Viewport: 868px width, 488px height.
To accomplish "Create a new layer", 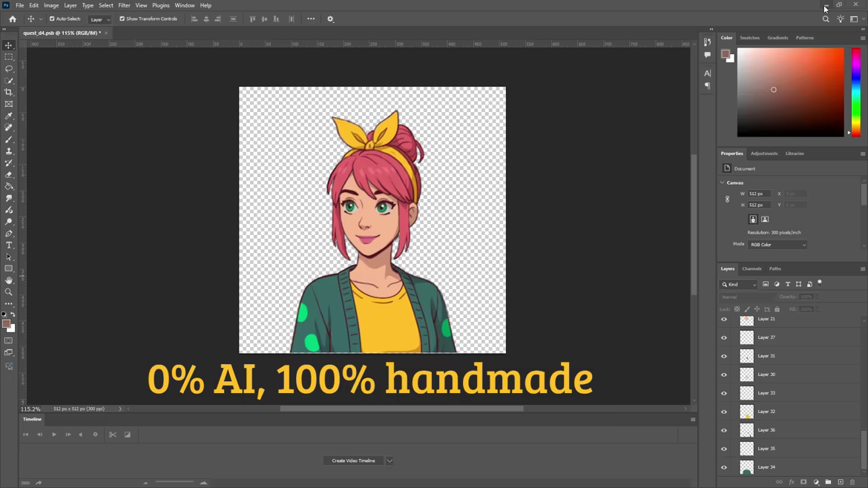I will click(x=841, y=482).
